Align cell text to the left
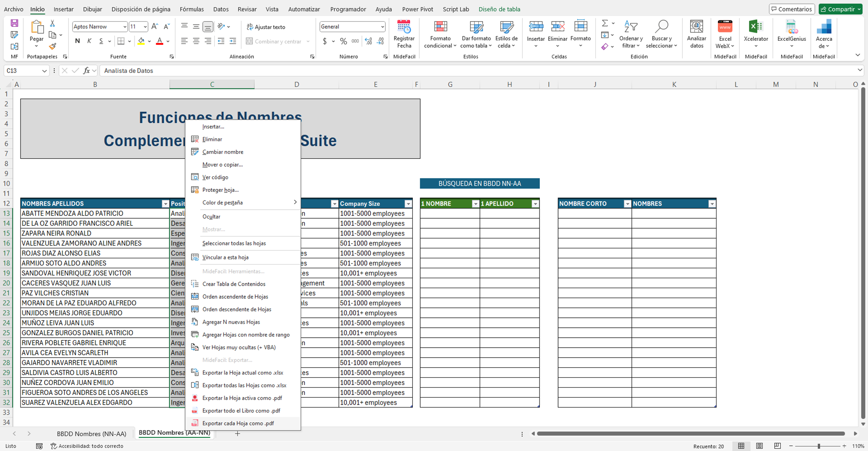 (x=184, y=41)
